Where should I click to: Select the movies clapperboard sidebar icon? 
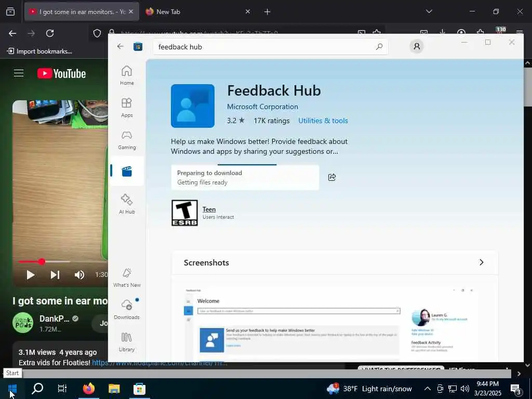(127, 171)
